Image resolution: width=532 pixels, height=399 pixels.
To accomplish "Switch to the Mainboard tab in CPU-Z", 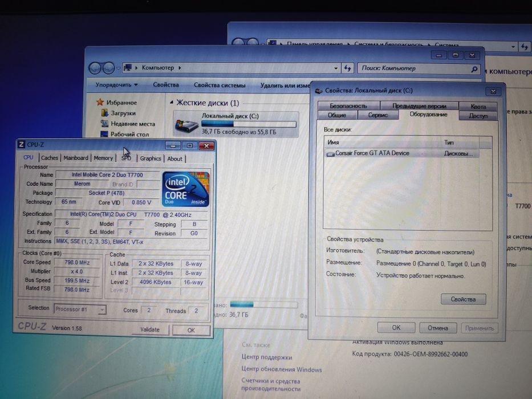I will [x=76, y=158].
